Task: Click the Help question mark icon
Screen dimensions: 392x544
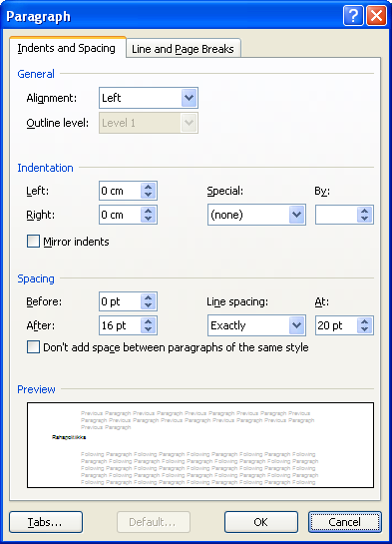Action: pos(353,16)
